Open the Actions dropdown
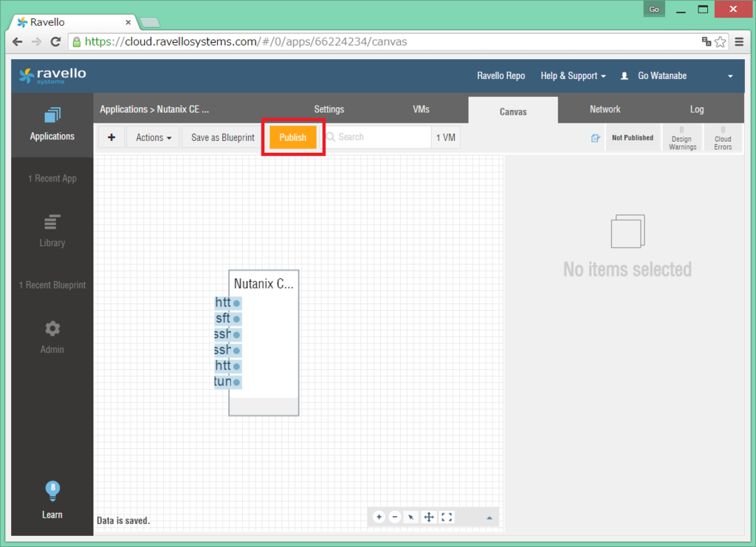The height and width of the screenshot is (547, 756). coord(154,137)
